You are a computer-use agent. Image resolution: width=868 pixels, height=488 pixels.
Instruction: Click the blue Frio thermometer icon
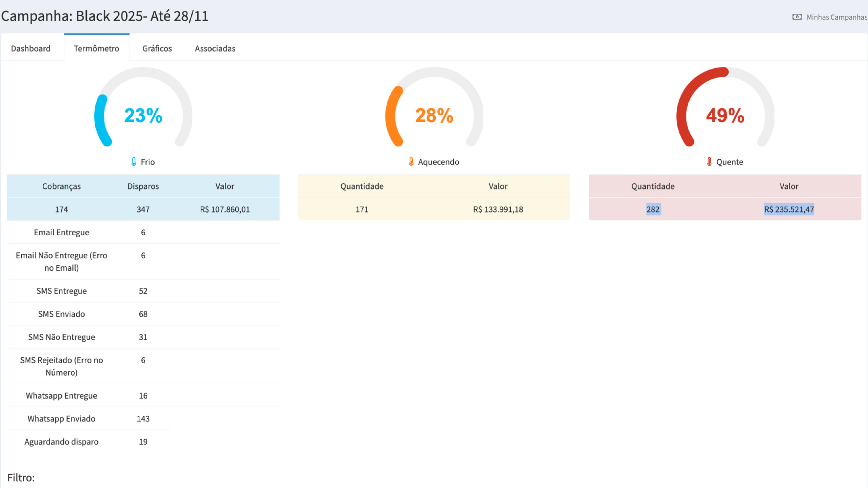click(134, 162)
